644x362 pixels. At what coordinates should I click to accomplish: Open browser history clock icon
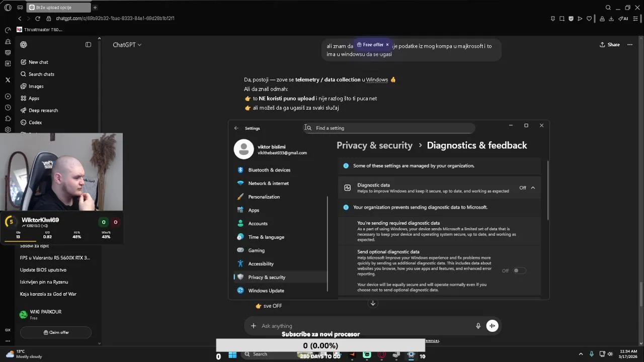(x=8, y=108)
